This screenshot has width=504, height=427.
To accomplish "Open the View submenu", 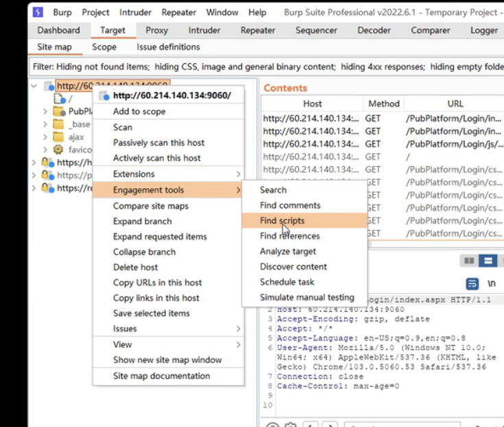I will tap(169, 345).
